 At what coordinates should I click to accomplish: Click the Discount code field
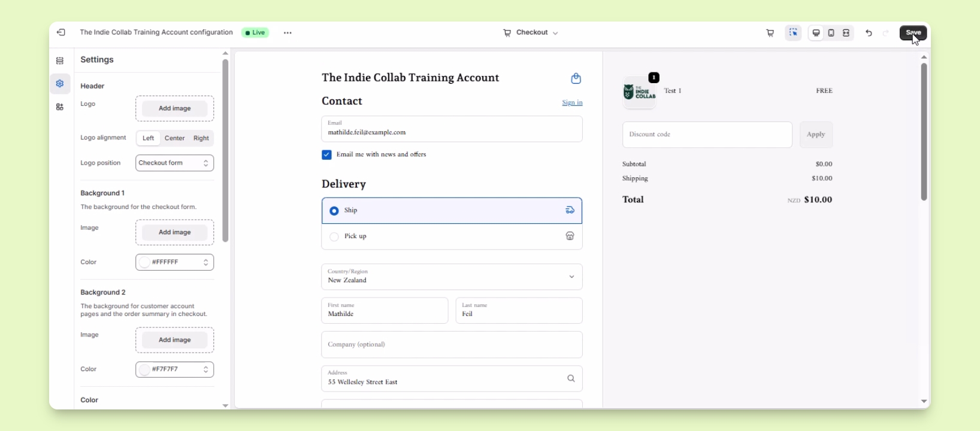pos(707,135)
